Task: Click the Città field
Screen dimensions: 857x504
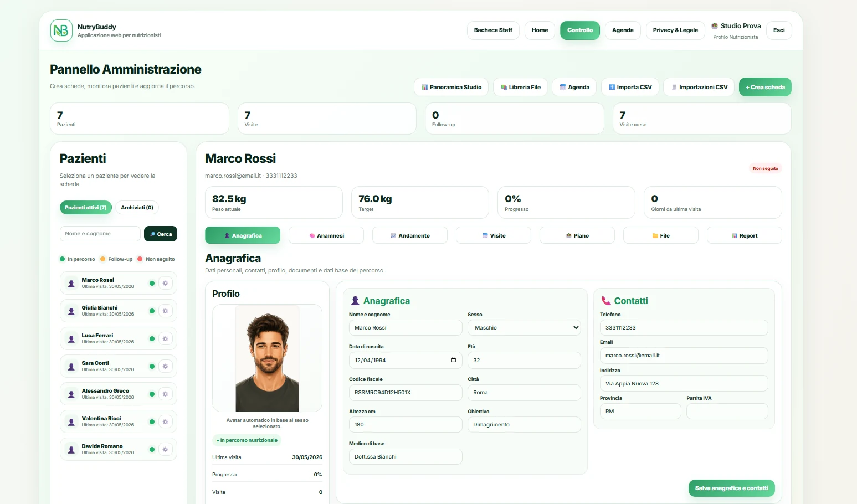Action: 524,393
